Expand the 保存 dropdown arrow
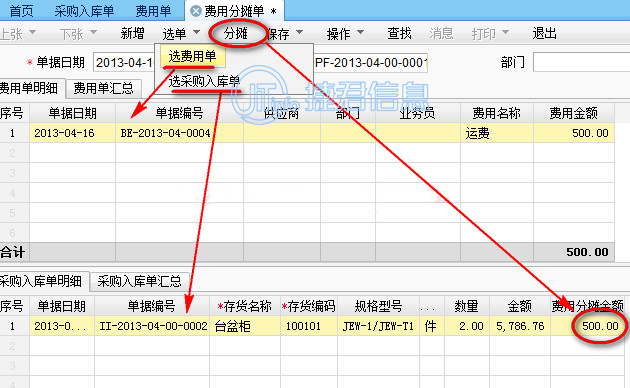This screenshot has width=630, height=388. coord(299,32)
